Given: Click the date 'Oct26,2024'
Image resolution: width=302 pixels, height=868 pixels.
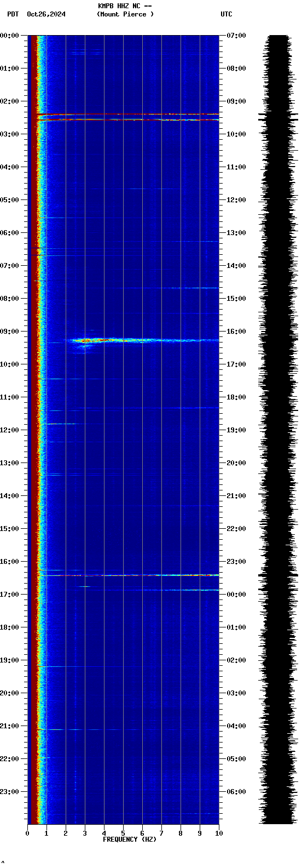Looking at the screenshot, I should point(46,14).
